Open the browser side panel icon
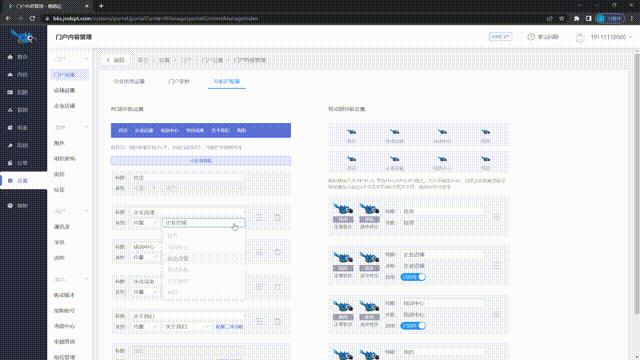This screenshot has height=360, width=640. (588, 18)
